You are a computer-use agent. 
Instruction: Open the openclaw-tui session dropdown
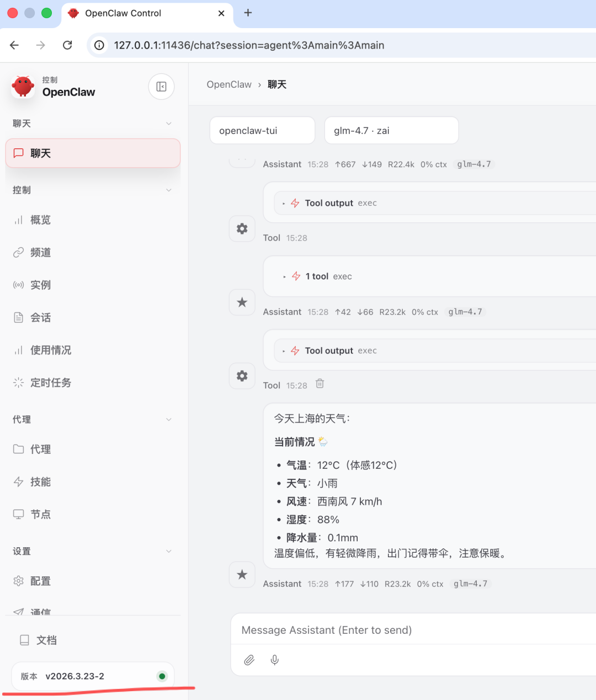click(x=262, y=131)
